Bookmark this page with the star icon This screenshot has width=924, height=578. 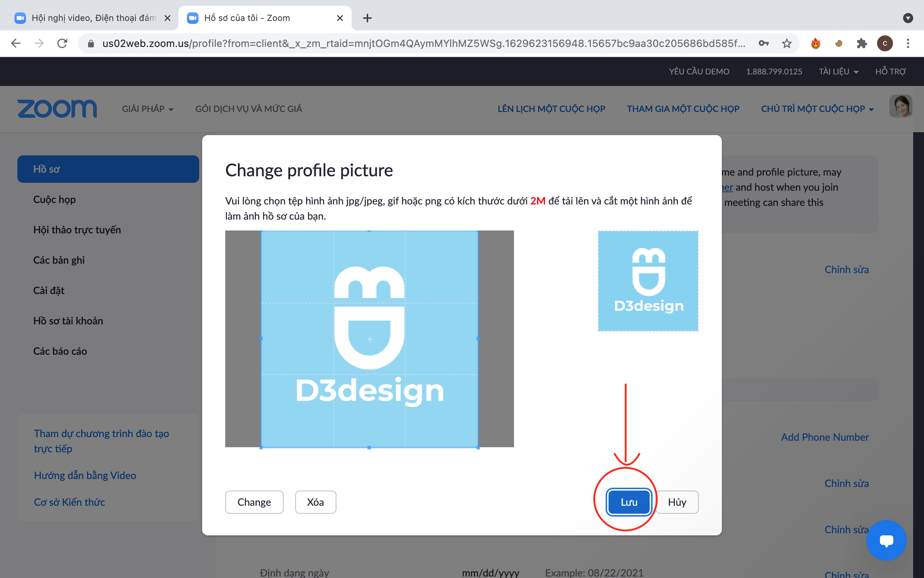tap(786, 43)
